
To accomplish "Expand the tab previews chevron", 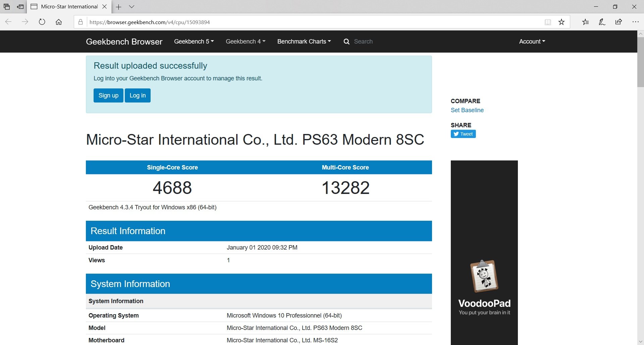I will coord(132,6).
